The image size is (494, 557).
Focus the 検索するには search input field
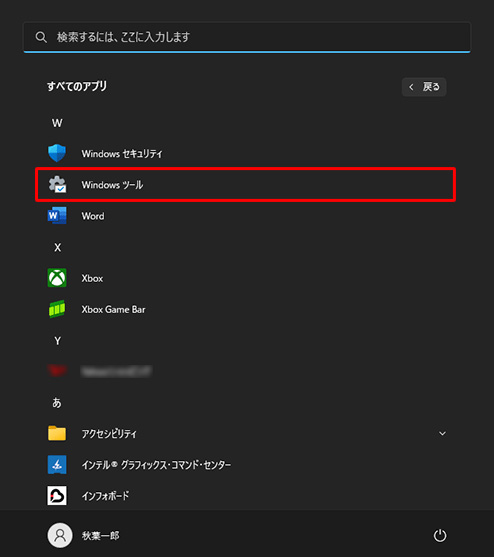point(247,37)
